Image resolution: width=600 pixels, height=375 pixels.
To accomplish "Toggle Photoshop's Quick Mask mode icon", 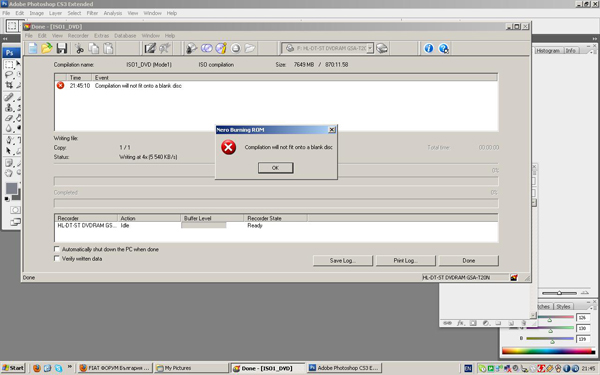I will click(15, 210).
